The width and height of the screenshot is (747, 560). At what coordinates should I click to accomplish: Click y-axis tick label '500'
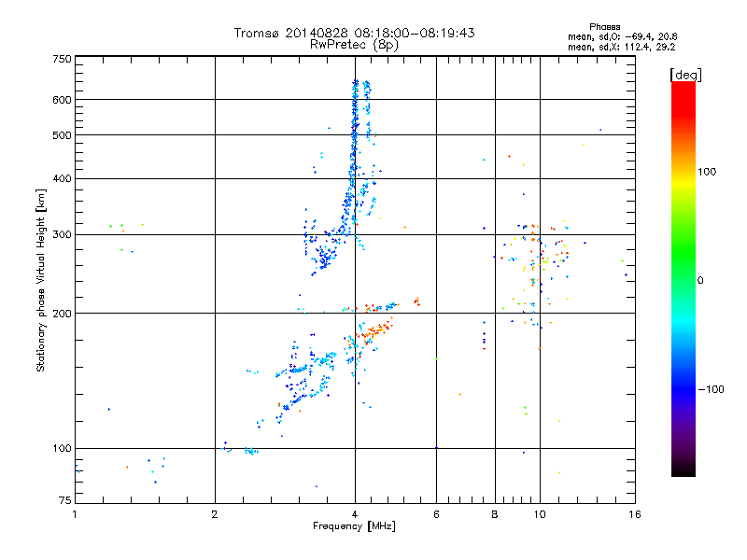pyautogui.click(x=62, y=135)
